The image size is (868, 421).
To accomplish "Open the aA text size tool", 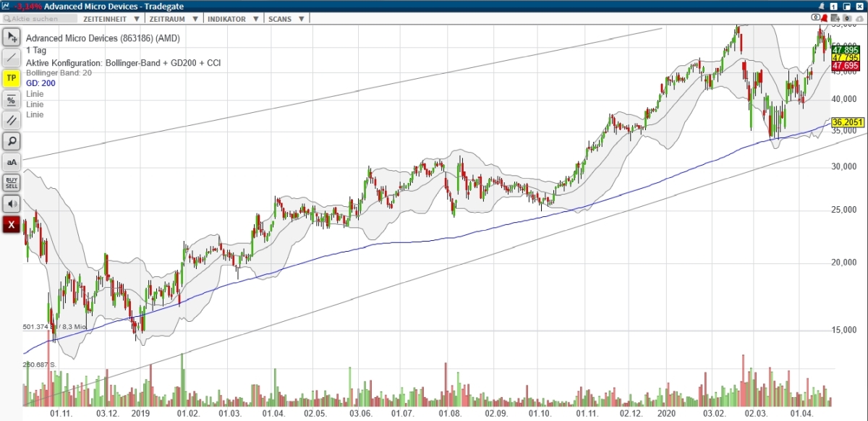I will pyautogui.click(x=12, y=161).
